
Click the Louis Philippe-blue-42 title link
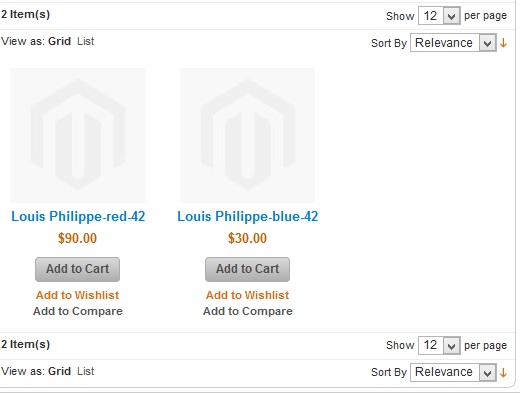point(248,217)
